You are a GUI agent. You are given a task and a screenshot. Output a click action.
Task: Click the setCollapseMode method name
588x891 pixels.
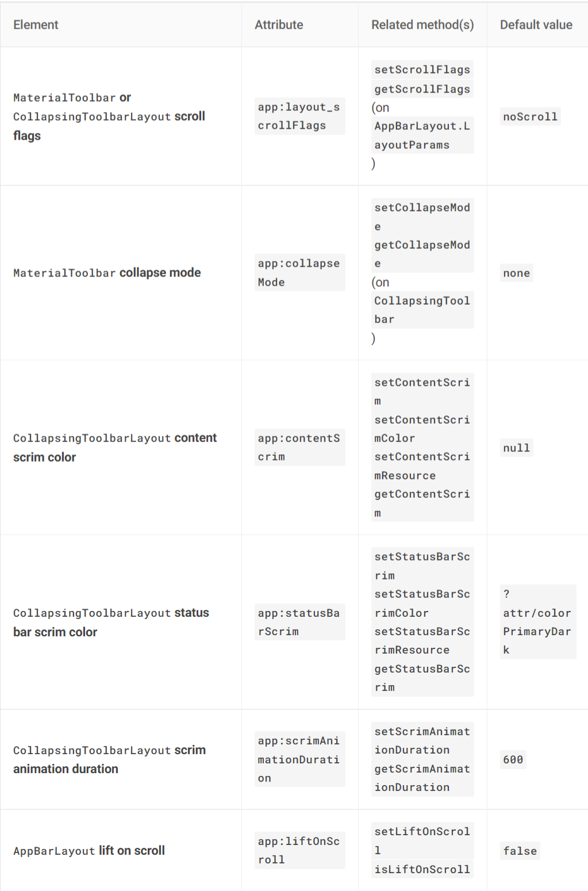pyautogui.click(x=422, y=217)
